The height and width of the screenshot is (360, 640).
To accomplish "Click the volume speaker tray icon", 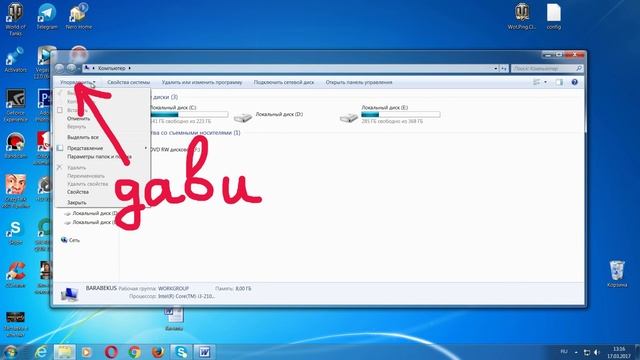I will click(597, 352).
